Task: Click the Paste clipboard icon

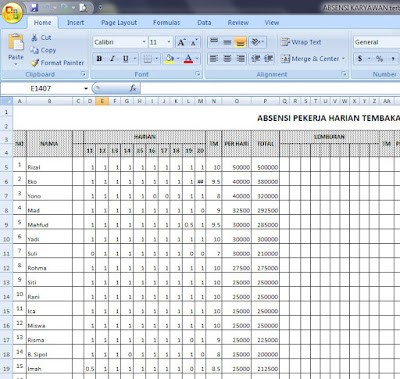Action: point(16,43)
